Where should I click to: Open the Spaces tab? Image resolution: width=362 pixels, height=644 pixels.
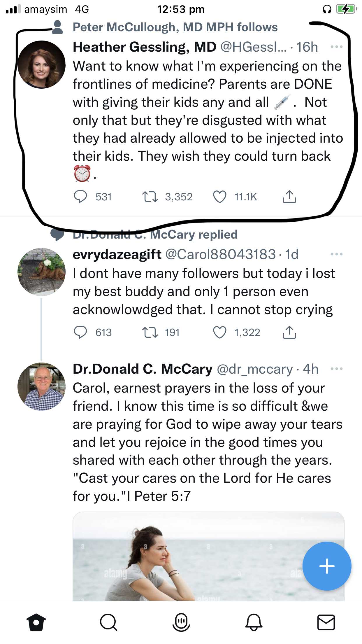click(181, 622)
